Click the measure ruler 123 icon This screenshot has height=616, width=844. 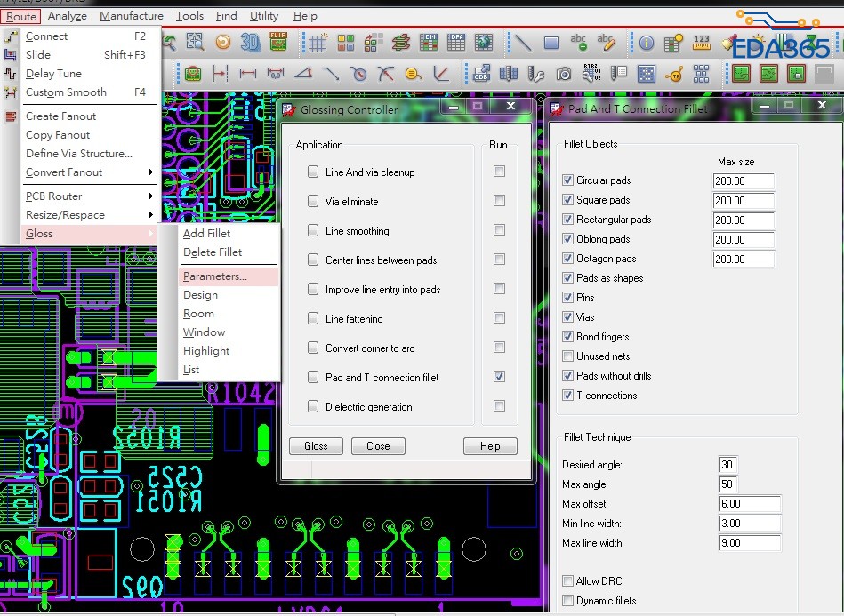tap(701, 42)
